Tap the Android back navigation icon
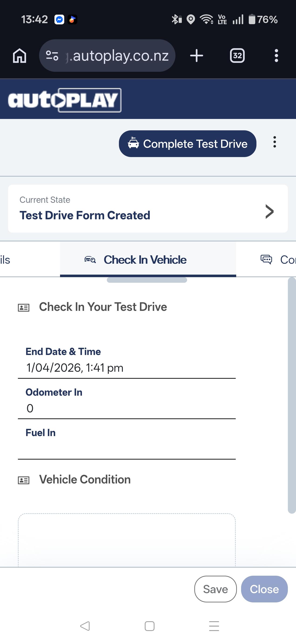Screen dimensions: 296x644 coord(85,626)
